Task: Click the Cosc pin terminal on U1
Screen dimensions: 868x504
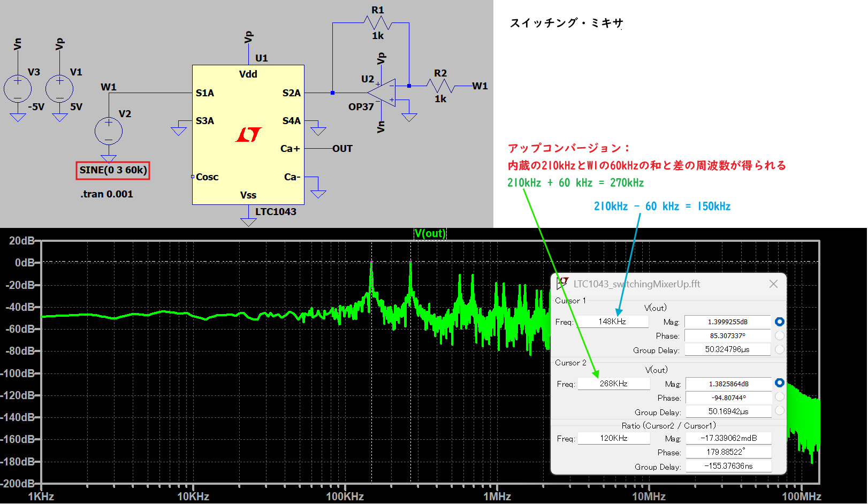Action: click(x=193, y=177)
